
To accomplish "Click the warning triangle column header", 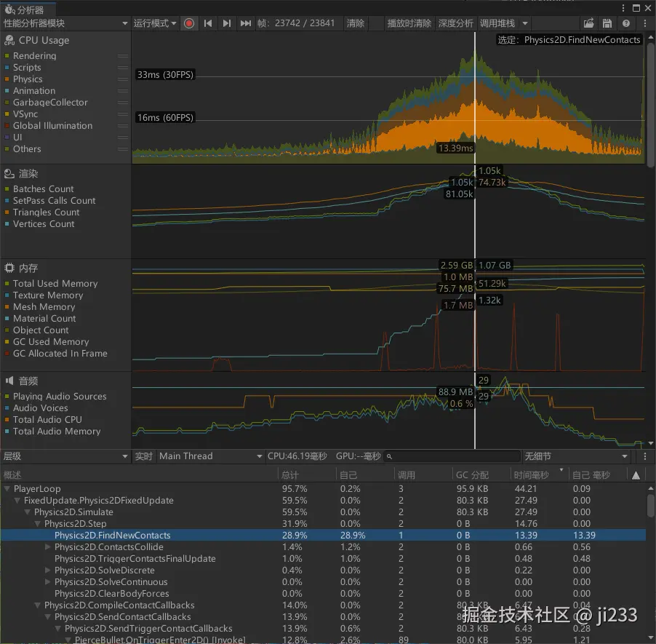I will [x=636, y=475].
